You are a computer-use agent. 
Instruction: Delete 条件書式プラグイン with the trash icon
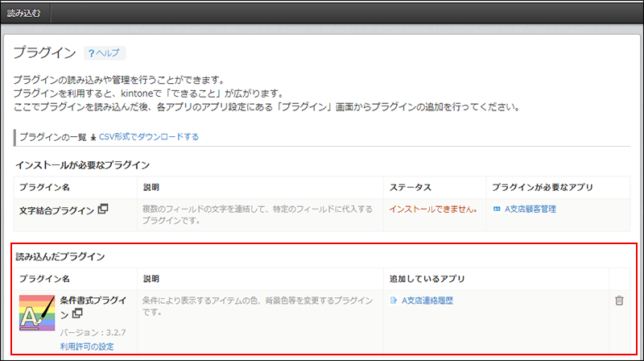pyautogui.click(x=619, y=301)
